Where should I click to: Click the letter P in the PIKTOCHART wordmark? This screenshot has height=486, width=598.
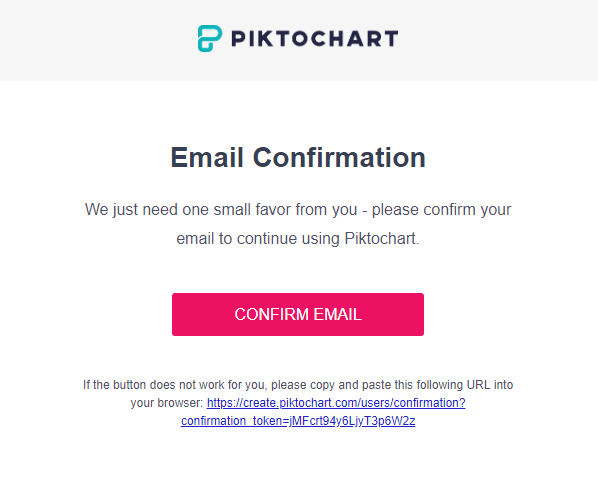pyautogui.click(x=238, y=39)
